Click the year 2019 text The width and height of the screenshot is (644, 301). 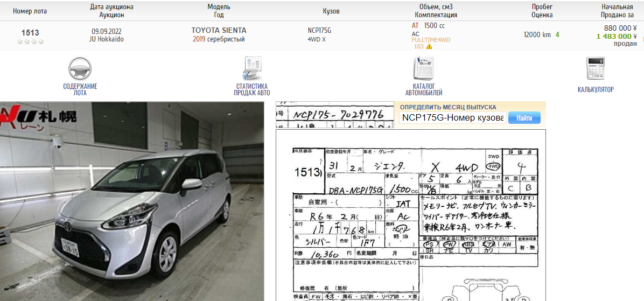pyautogui.click(x=199, y=39)
